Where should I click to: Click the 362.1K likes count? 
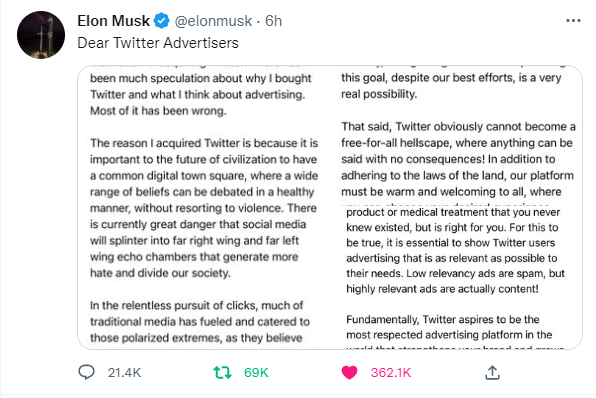pos(391,373)
